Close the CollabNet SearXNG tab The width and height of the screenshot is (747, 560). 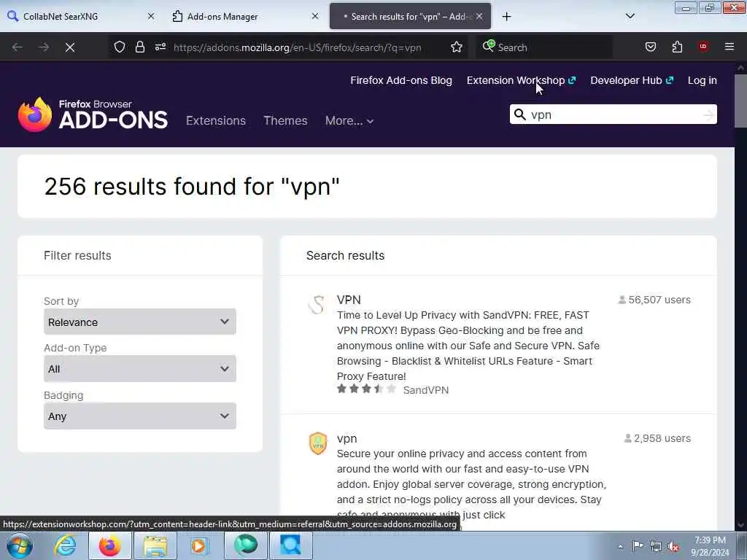pos(150,16)
